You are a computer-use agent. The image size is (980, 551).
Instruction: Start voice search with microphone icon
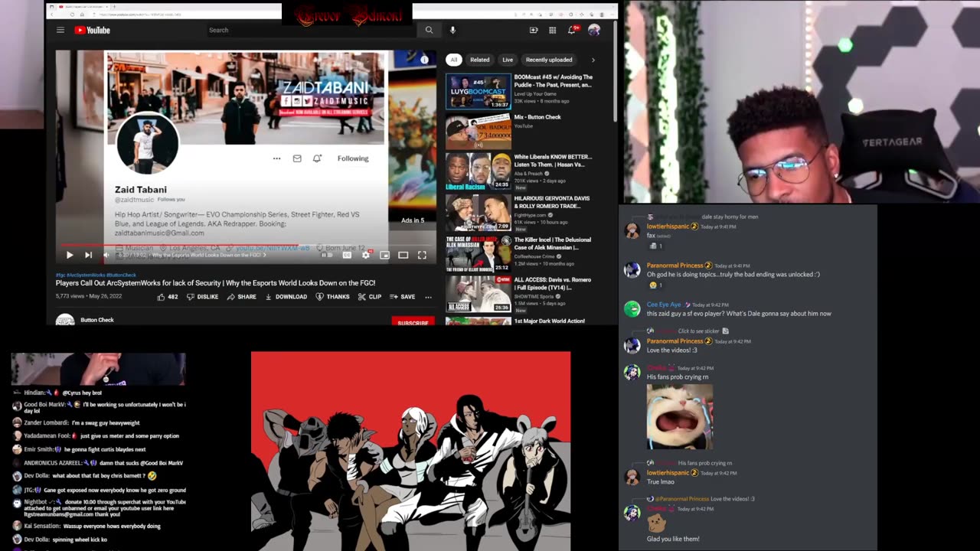452,30
